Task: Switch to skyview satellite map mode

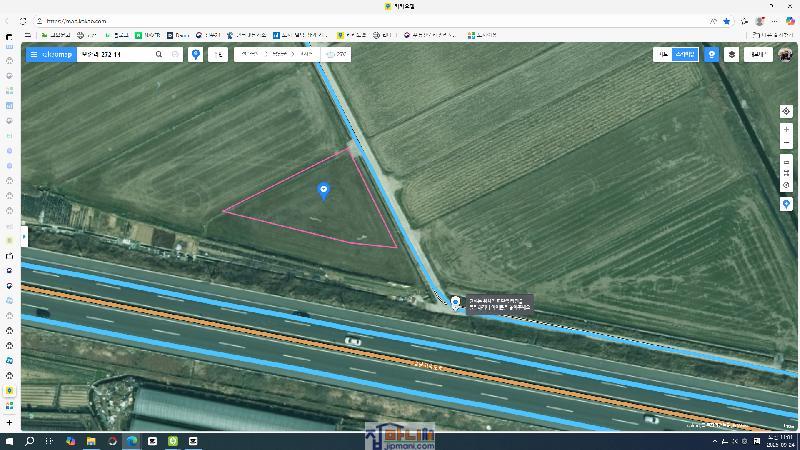Action: [x=684, y=55]
